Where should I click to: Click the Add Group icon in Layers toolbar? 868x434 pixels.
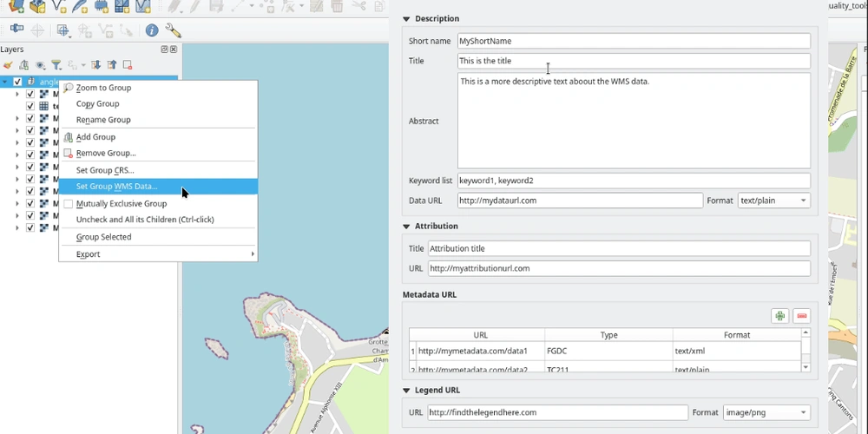point(23,65)
